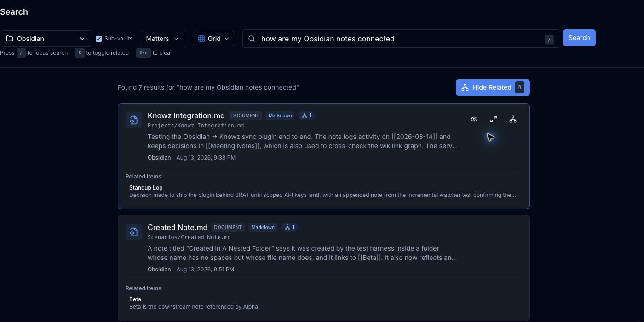Click the Markdown tag on Knowz Integration.md
The height and width of the screenshot is (322, 644).
(280, 115)
